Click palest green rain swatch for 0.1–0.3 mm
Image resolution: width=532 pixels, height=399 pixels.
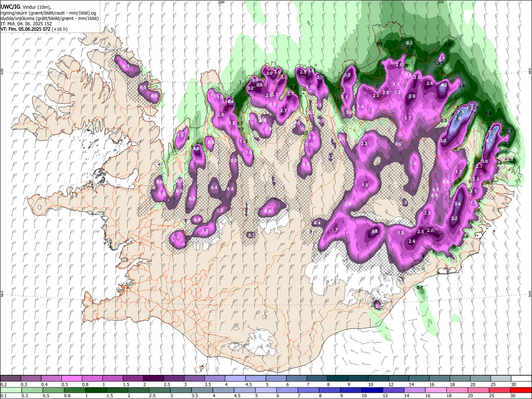coord(11,390)
